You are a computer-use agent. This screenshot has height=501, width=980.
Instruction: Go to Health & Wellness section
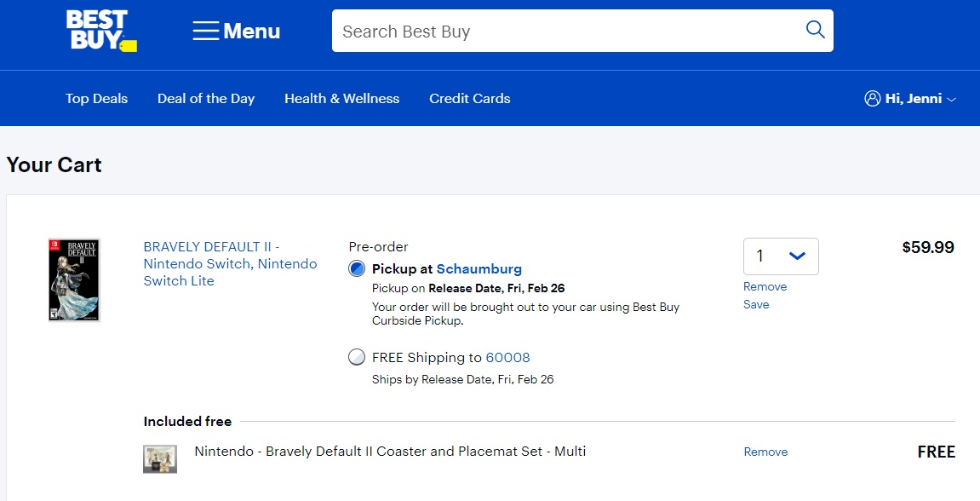[341, 99]
